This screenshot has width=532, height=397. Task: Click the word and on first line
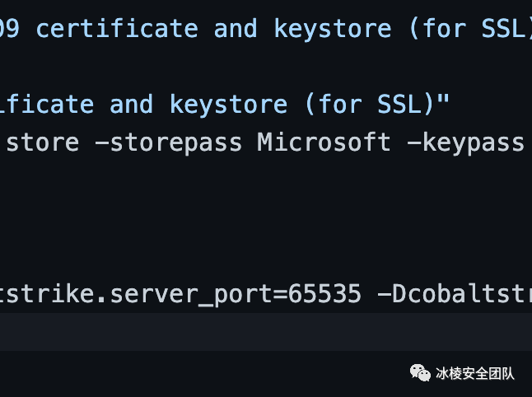pos(236,29)
